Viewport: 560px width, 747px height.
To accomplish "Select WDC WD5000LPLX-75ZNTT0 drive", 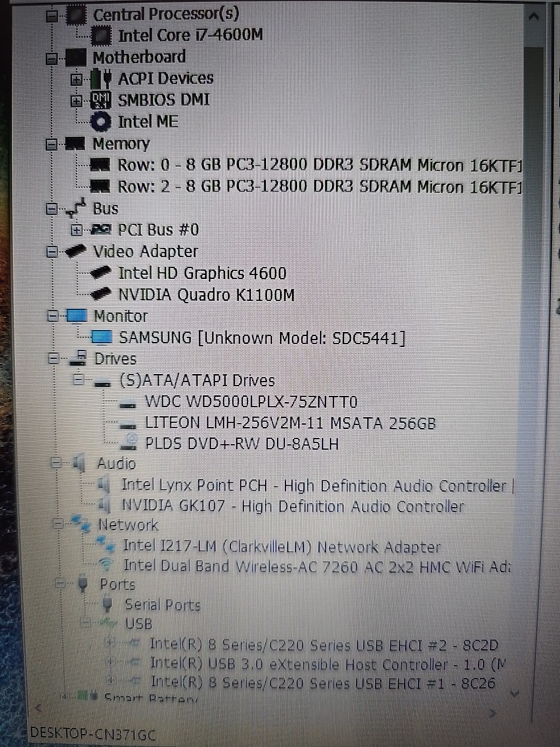I will point(251,402).
